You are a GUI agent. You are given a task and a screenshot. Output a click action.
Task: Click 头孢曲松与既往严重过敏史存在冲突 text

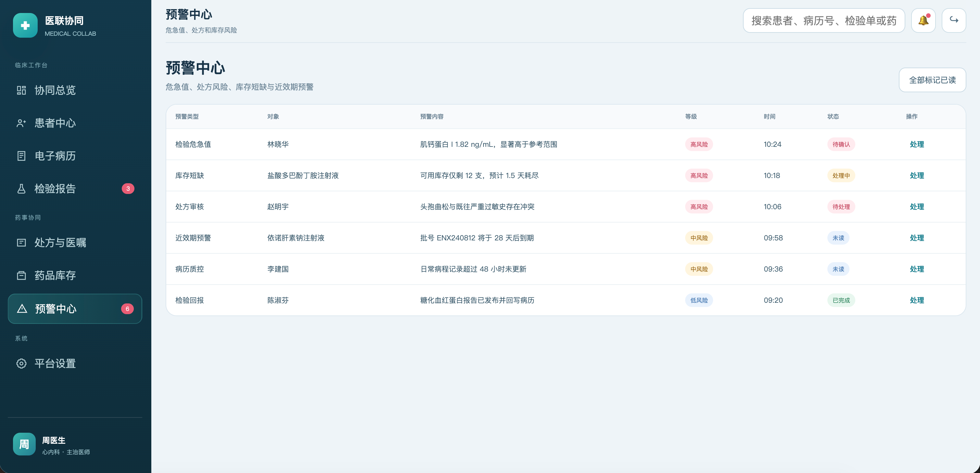pos(477,207)
